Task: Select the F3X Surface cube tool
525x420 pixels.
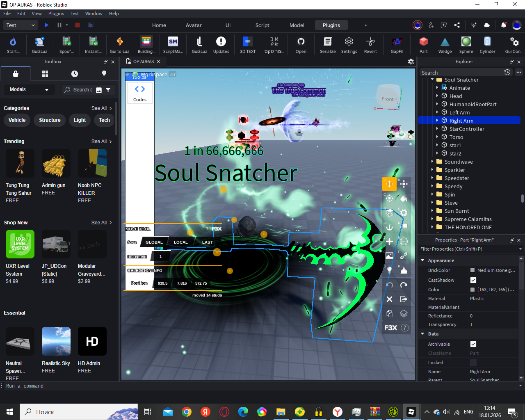Action: coord(389,213)
